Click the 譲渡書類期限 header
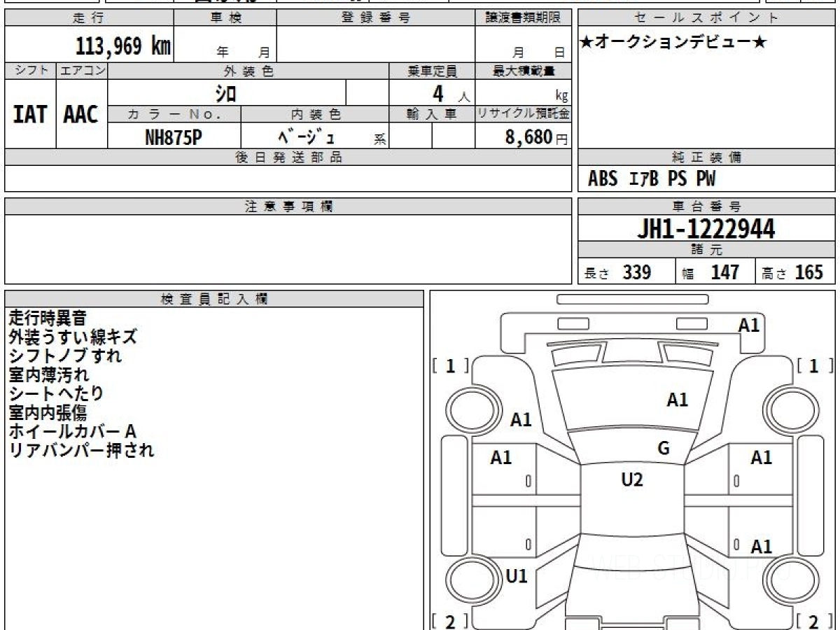 pos(524,18)
